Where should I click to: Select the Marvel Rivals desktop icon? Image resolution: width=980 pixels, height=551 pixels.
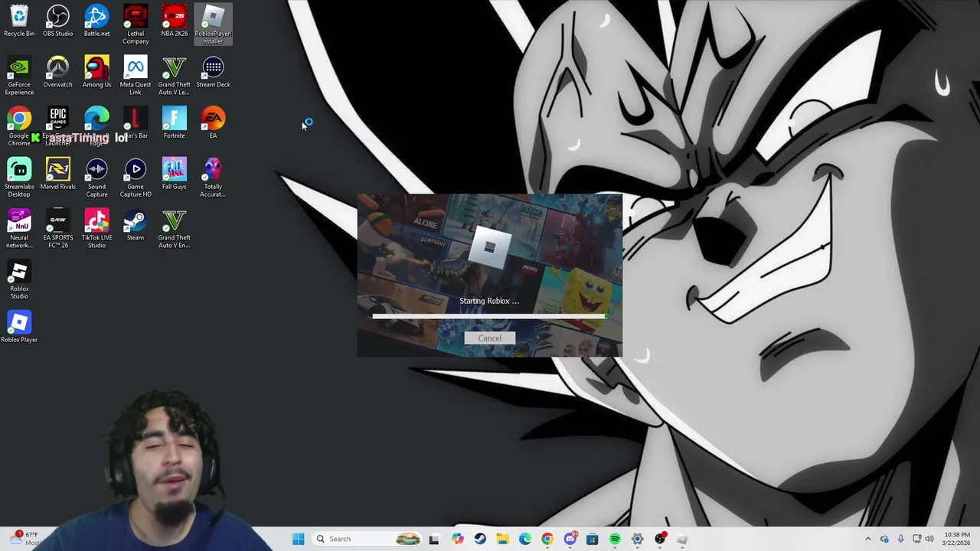[x=58, y=174]
